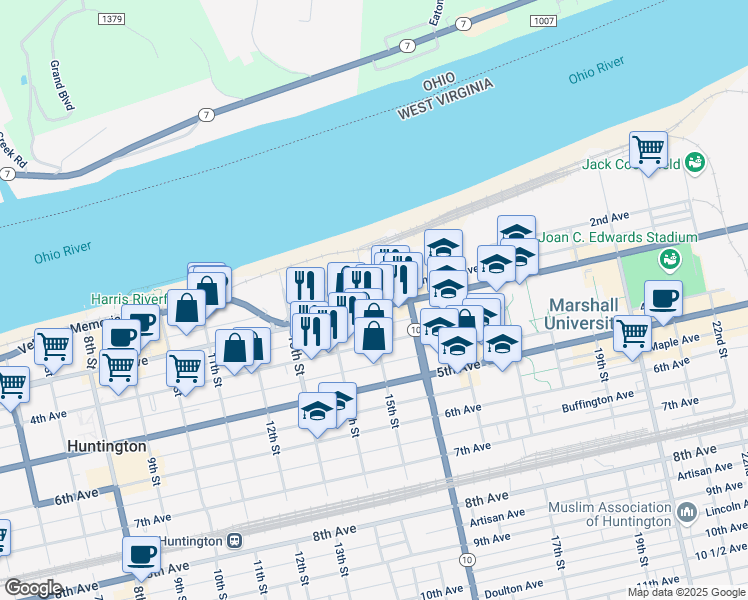Select the shopping cart marker near Maple Ave
748x600 pixels.
(x=633, y=336)
